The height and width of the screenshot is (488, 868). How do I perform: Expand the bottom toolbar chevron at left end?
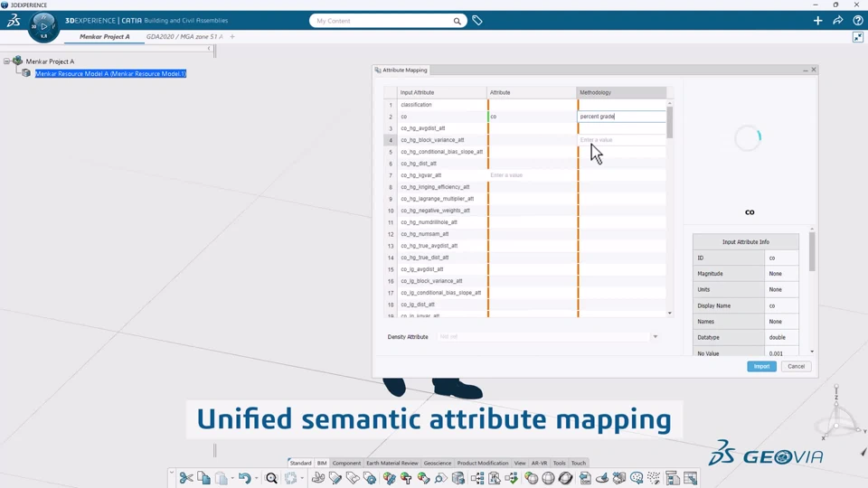172,474
